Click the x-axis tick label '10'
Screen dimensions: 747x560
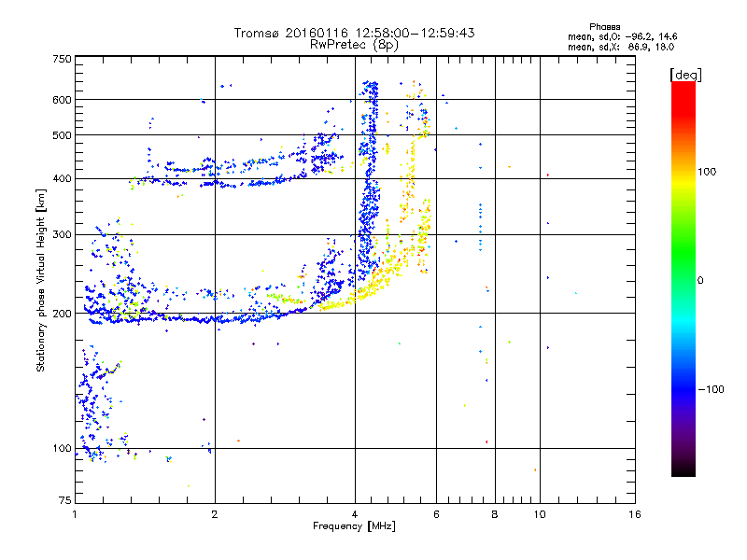pos(540,514)
